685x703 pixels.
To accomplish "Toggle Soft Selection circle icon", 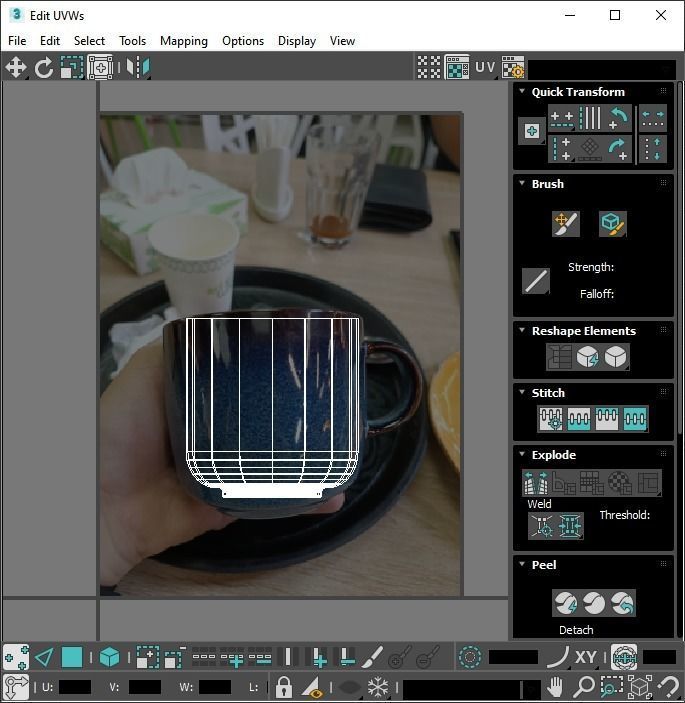I will click(x=470, y=657).
